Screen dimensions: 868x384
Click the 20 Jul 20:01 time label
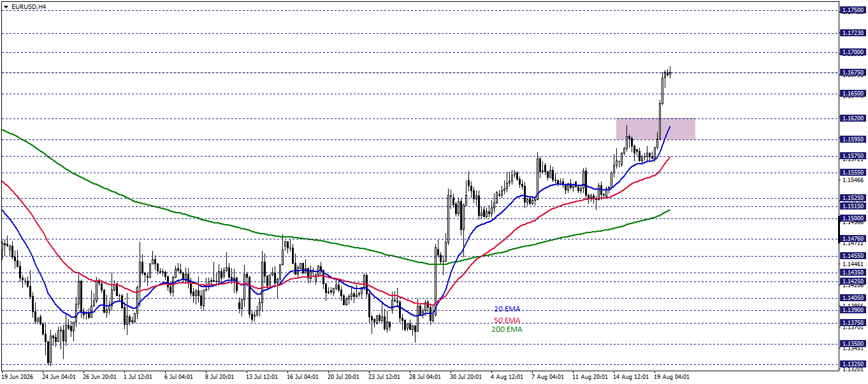pyautogui.click(x=345, y=377)
